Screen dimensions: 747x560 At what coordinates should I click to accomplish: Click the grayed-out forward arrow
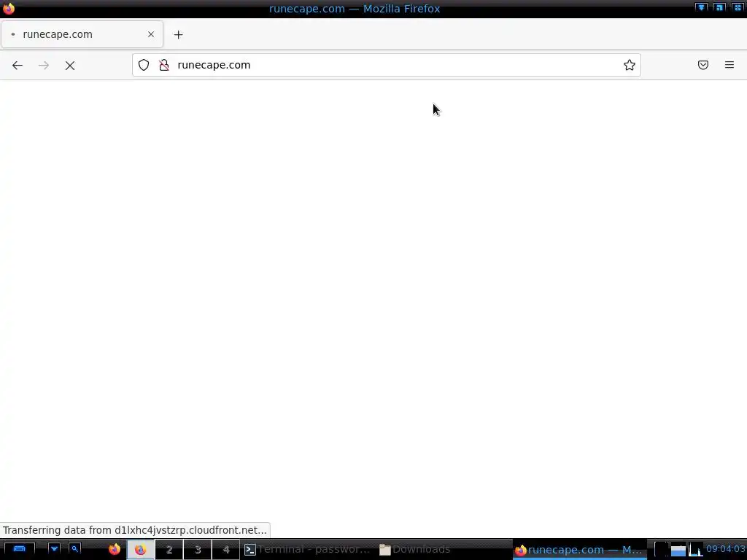click(43, 65)
